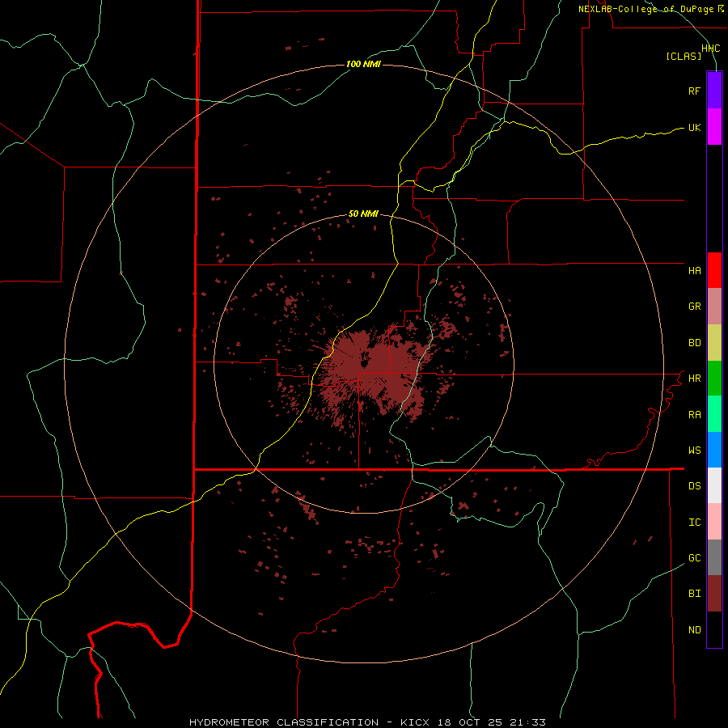Click the GC gray legend swatch
The height and width of the screenshot is (728, 728).
[714, 557]
